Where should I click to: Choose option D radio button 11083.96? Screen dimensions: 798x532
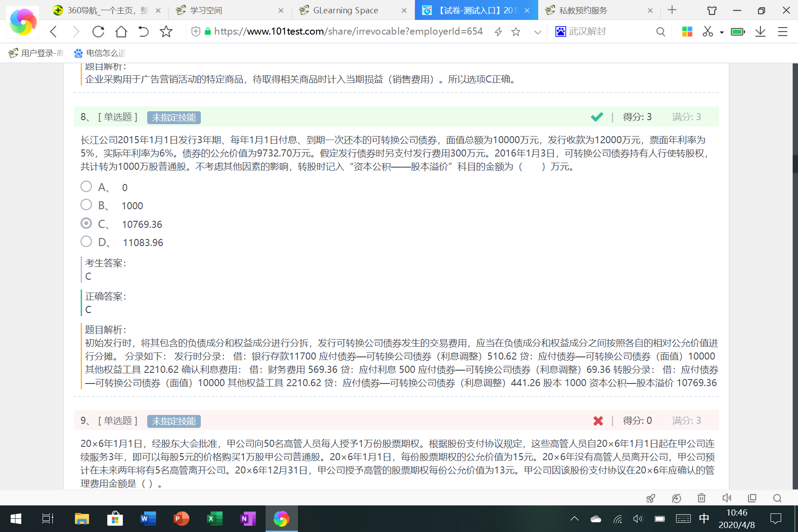(86, 242)
